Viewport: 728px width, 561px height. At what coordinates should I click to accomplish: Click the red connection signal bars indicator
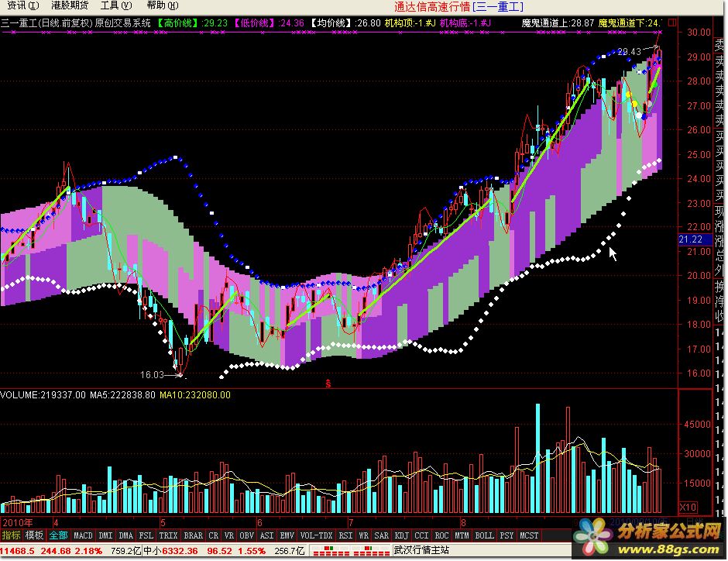[351, 551]
